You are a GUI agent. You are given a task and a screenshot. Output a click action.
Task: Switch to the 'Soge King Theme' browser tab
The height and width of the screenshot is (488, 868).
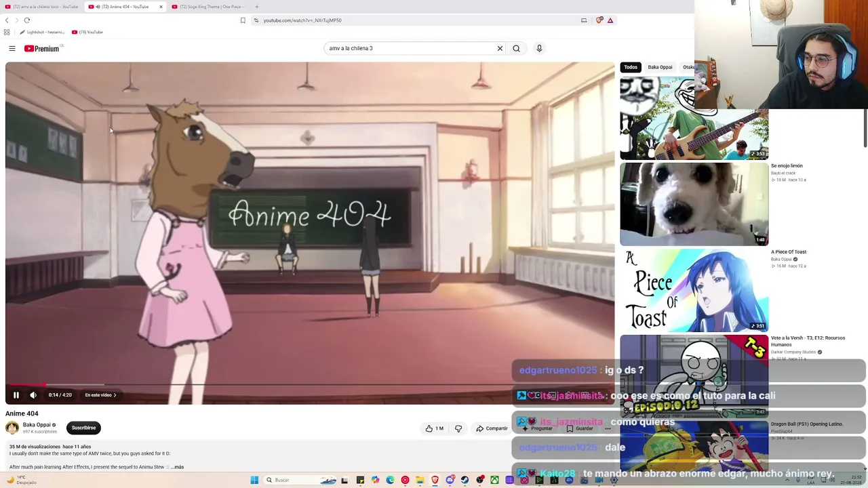[208, 7]
